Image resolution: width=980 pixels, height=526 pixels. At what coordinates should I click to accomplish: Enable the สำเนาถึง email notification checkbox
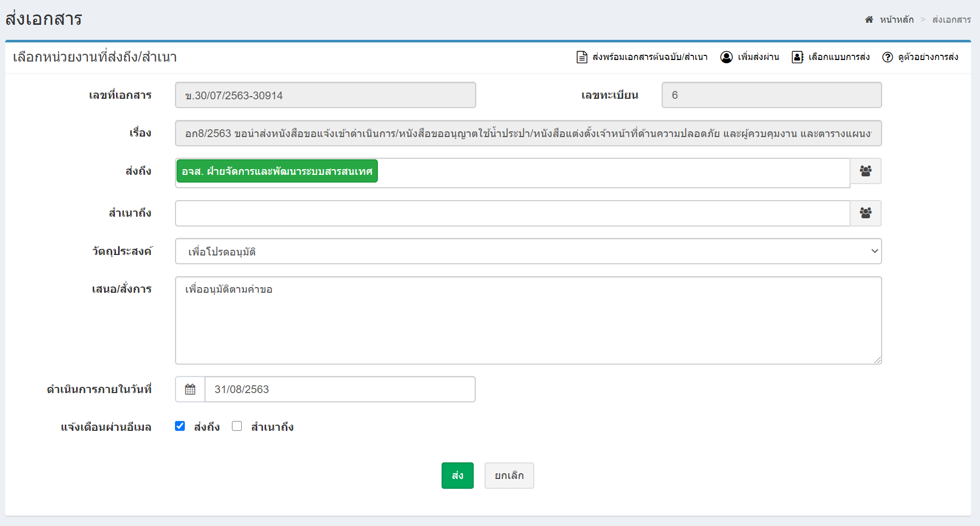pos(237,426)
